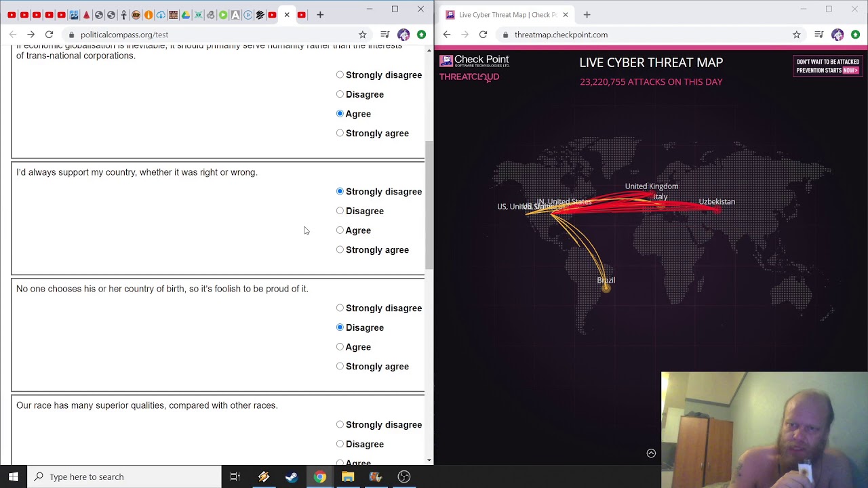Click the threatmap.checkpoint.com address bar
This screenshot has width=868, height=488.
coord(651,35)
